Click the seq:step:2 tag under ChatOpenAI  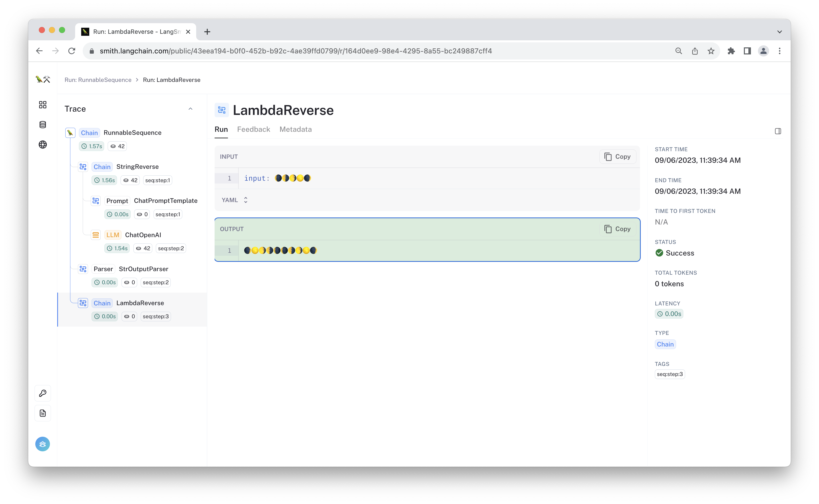(171, 248)
